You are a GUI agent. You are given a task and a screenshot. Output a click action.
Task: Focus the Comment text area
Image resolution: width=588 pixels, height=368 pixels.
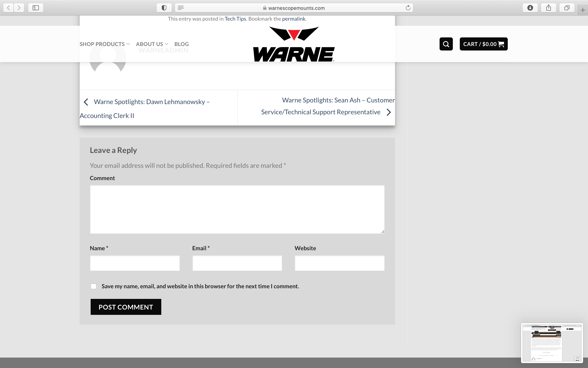point(237,210)
